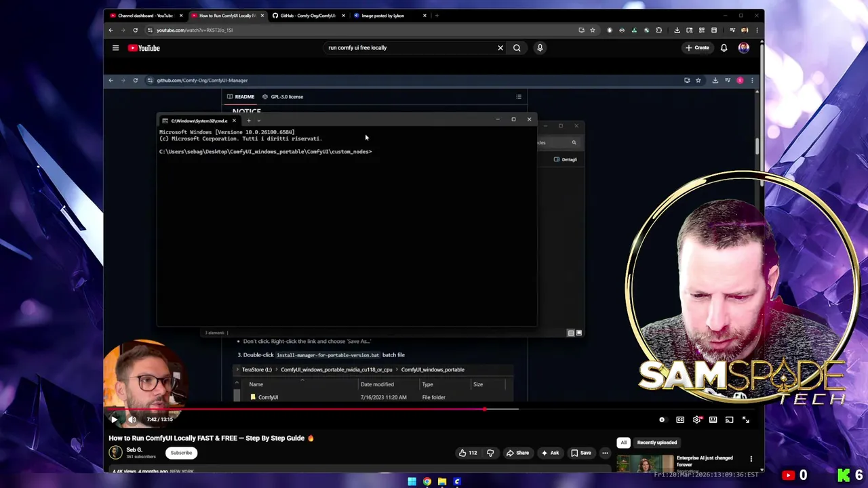Click the Chrome address bar URL
Image resolution: width=868 pixels, height=488 pixels.
195,30
